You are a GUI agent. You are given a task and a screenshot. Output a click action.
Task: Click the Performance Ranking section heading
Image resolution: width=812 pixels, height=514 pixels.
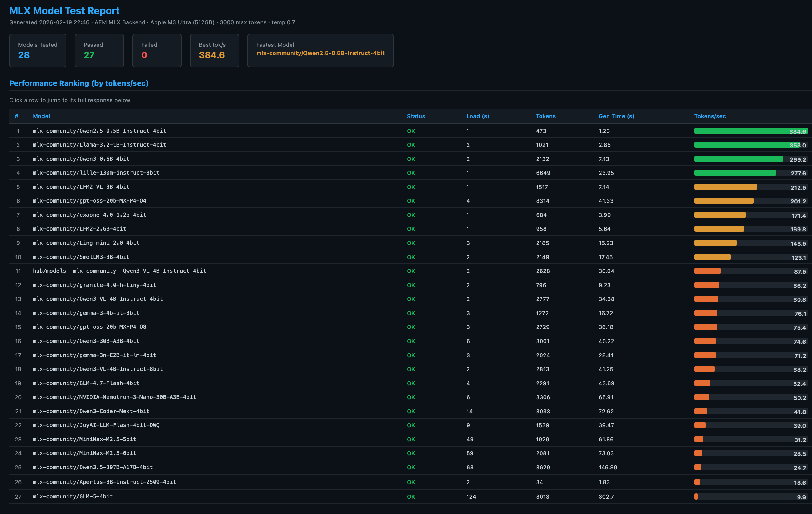(79, 83)
